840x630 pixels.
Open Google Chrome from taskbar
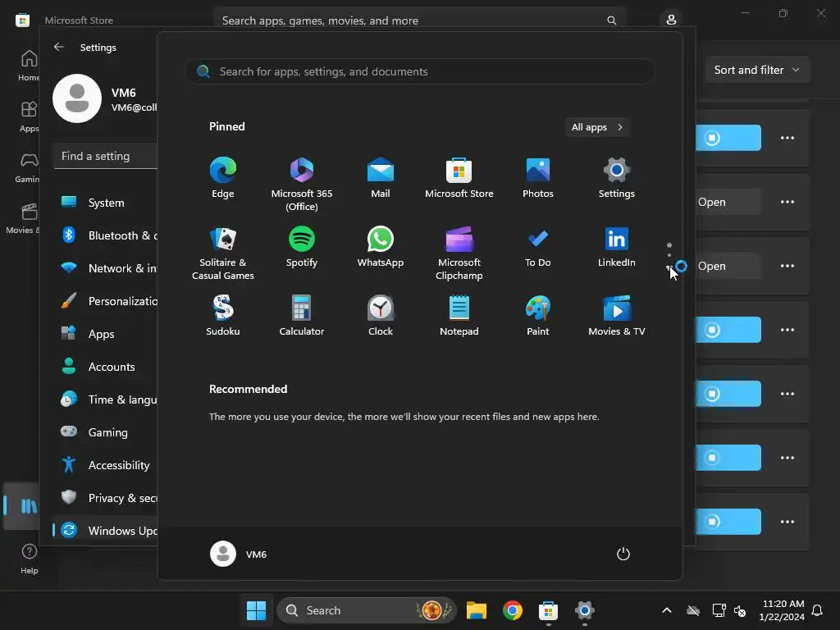pos(513,610)
